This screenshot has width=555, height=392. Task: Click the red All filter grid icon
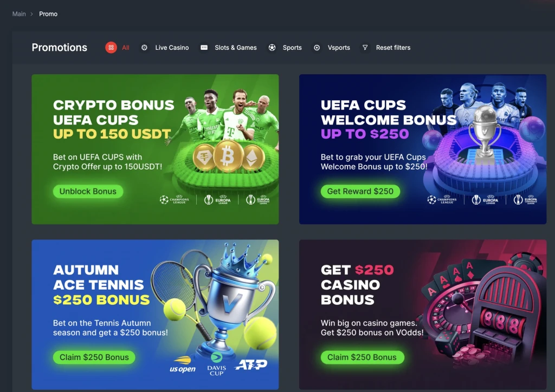pyautogui.click(x=111, y=47)
